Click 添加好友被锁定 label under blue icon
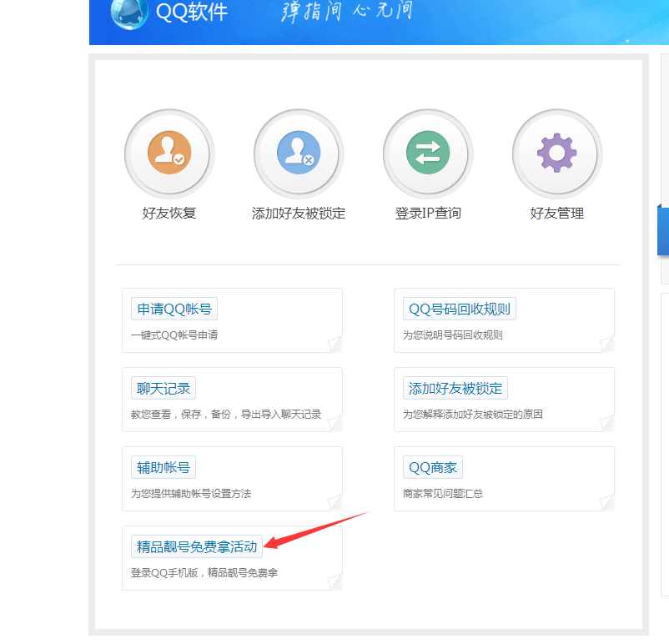The image size is (669, 644). coord(299,213)
